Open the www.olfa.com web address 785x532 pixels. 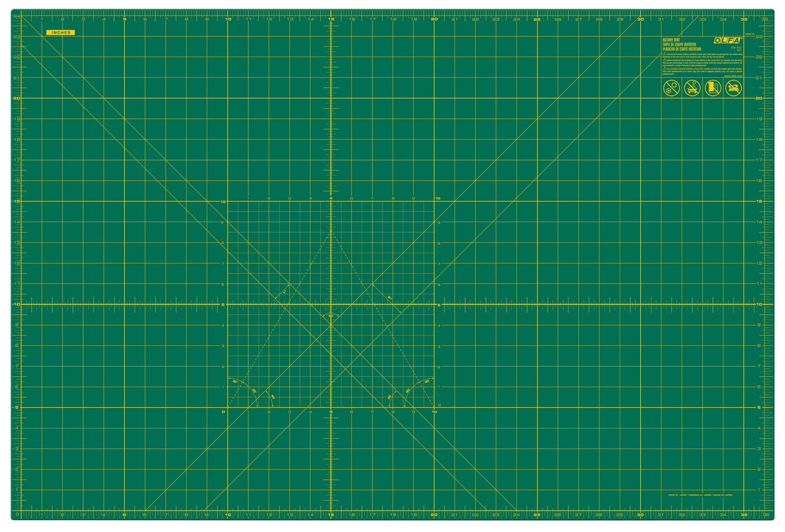click(x=733, y=76)
